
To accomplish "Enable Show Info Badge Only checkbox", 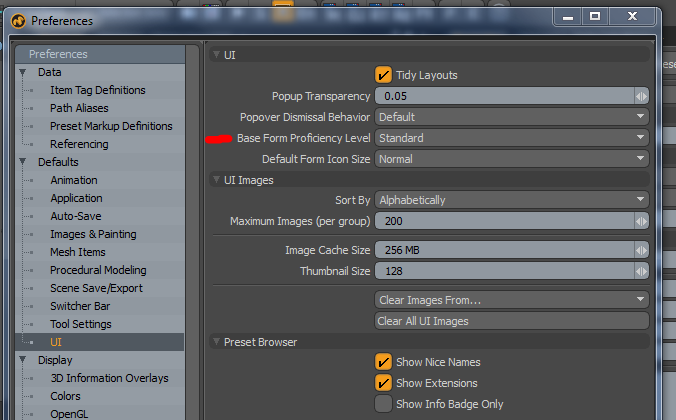I will (383, 404).
